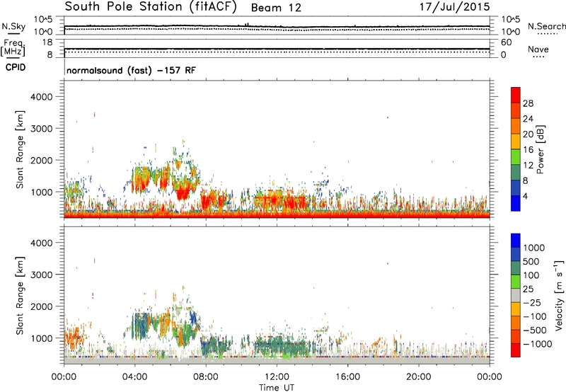Screen dimensions: 566x392
Task: Select the '20:00' time tick label
Action: (x=419, y=377)
